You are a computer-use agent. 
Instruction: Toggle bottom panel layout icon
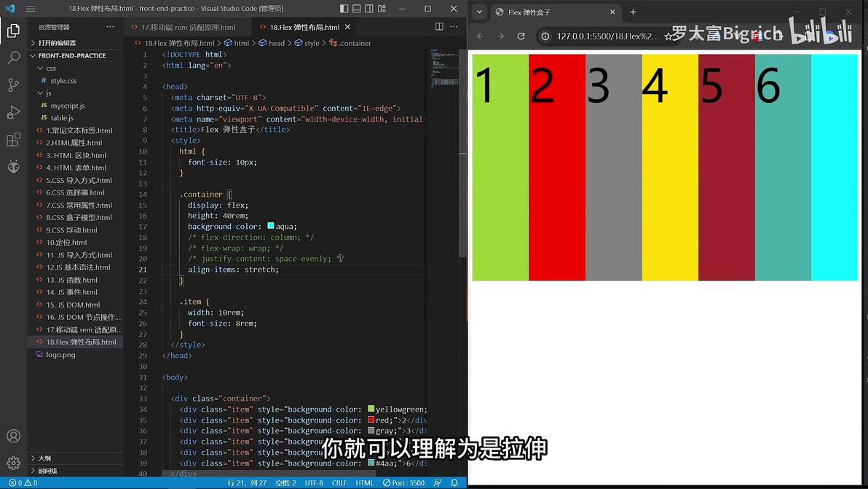(x=357, y=8)
